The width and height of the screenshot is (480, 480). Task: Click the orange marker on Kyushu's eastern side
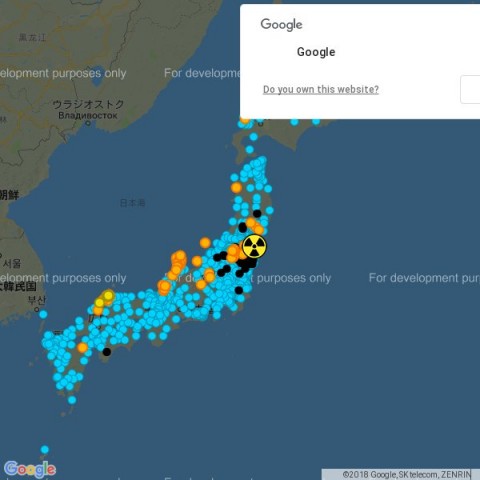(x=82, y=348)
